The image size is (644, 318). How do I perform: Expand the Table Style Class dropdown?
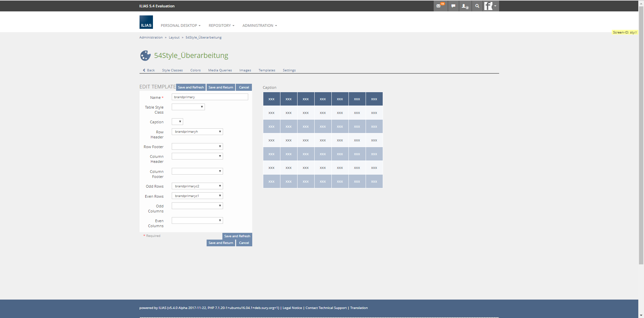(x=188, y=107)
